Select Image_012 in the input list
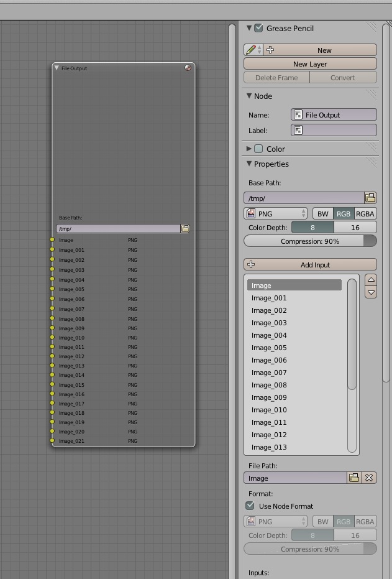 point(294,435)
